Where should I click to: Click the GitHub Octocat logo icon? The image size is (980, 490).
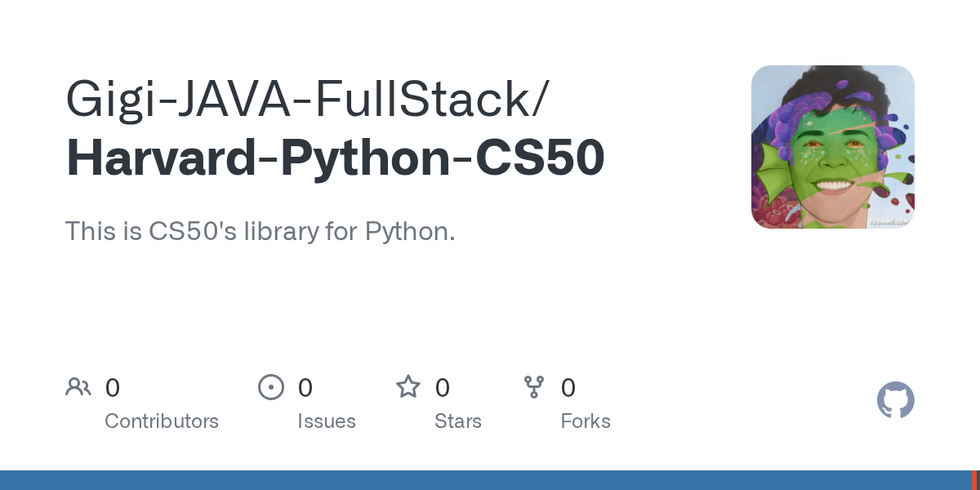click(895, 401)
